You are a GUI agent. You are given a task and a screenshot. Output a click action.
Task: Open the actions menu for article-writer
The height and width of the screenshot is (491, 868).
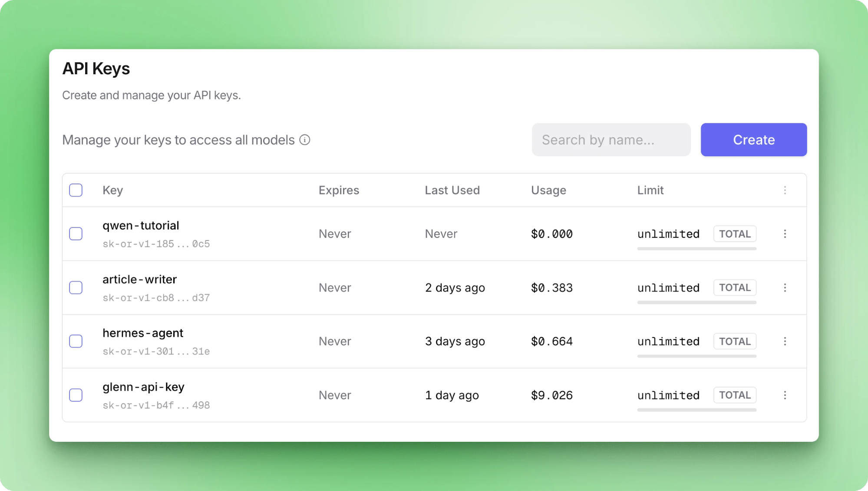point(785,288)
